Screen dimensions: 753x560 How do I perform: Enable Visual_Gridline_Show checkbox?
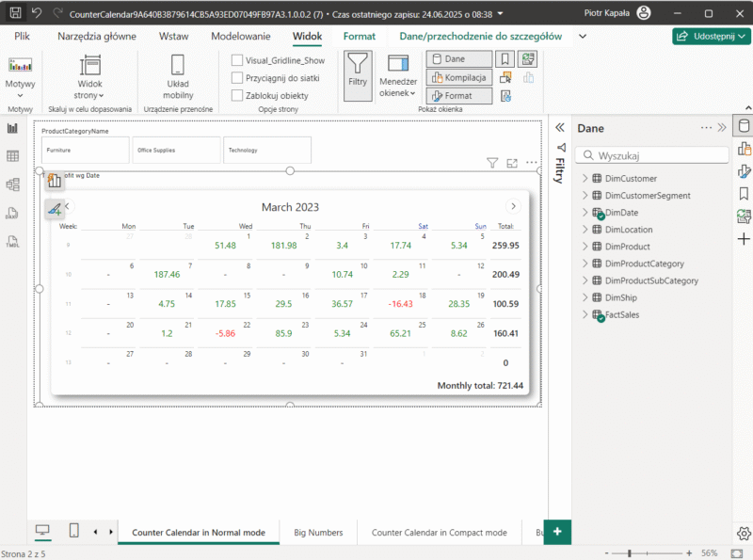[x=237, y=60]
